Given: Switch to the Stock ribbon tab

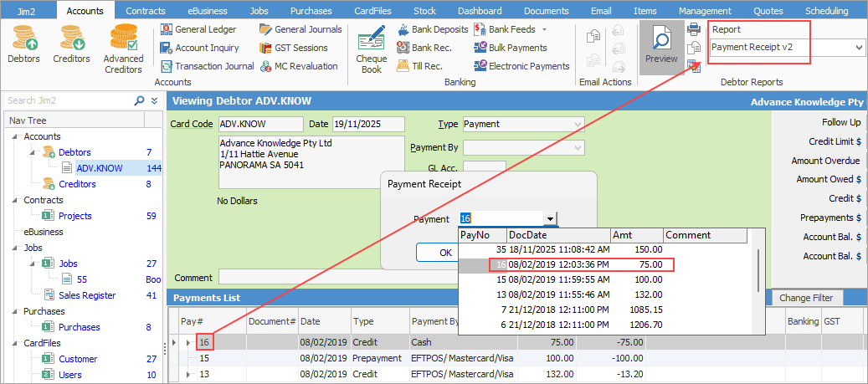Looking at the screenshot, I should (x=424, y=11).
